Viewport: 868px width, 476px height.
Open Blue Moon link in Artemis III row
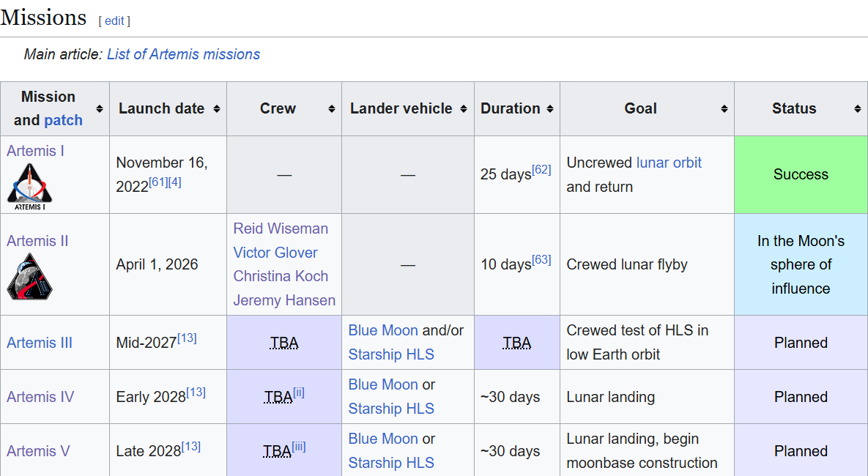tap(383, 330)
